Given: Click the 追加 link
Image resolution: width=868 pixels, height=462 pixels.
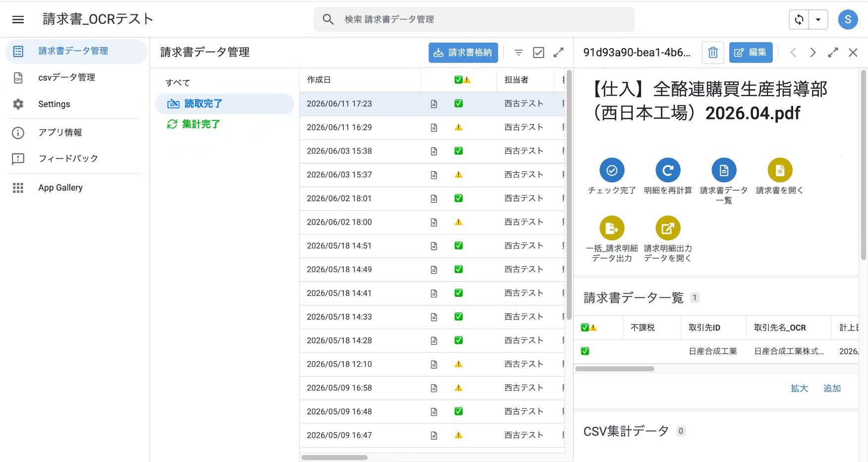Looking at the screenshot, I should (832, 389).
